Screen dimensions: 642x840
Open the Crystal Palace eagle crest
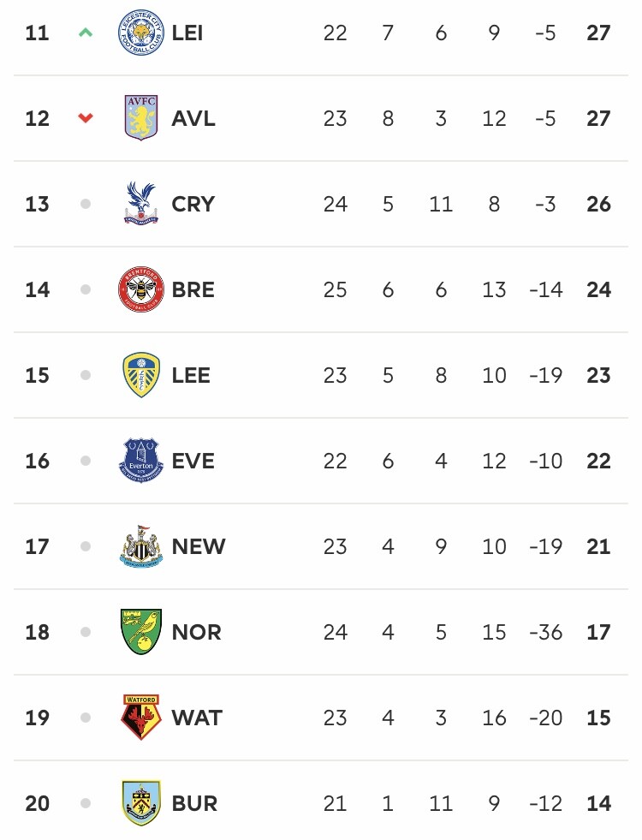[141, 204]
